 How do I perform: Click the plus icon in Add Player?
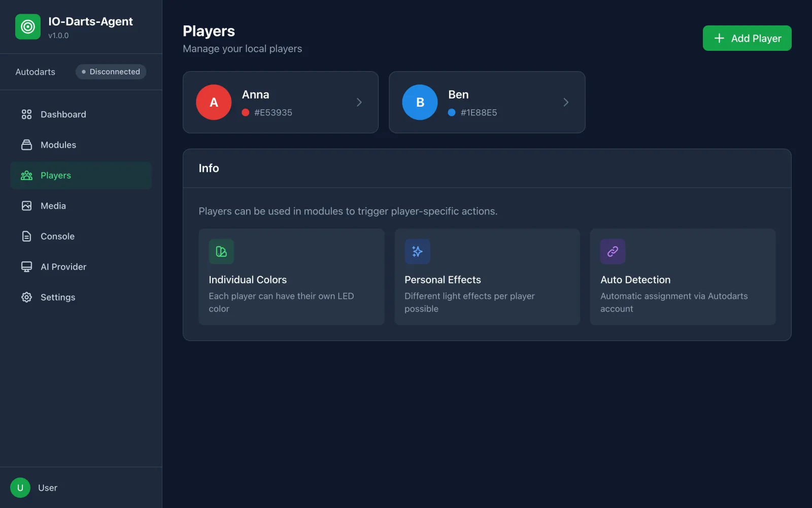(719, 38)
